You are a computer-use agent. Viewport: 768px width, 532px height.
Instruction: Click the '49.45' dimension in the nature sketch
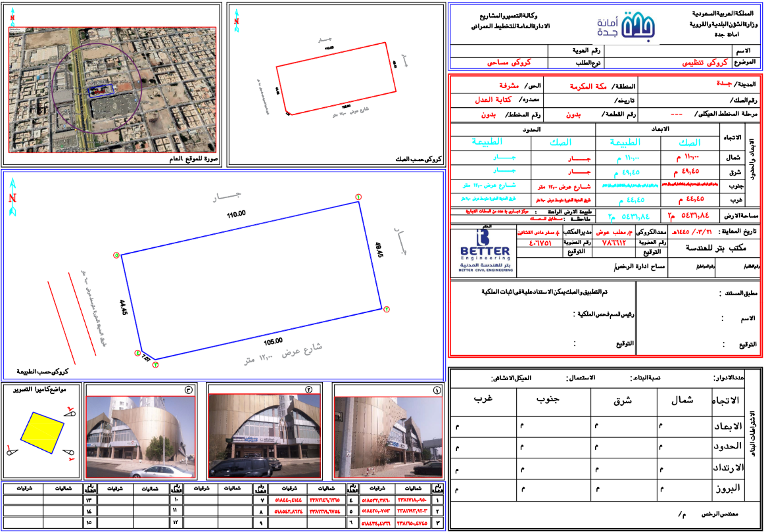tap(379, 250)
